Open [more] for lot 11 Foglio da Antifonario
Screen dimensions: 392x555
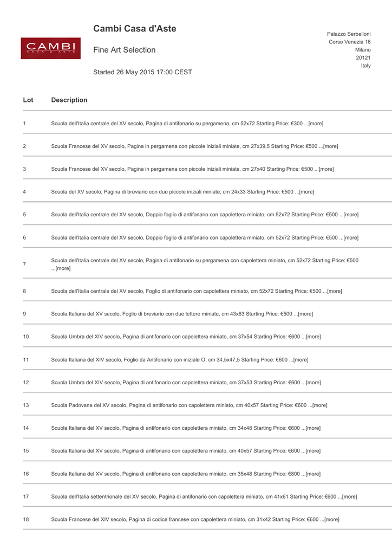[300, 360]
